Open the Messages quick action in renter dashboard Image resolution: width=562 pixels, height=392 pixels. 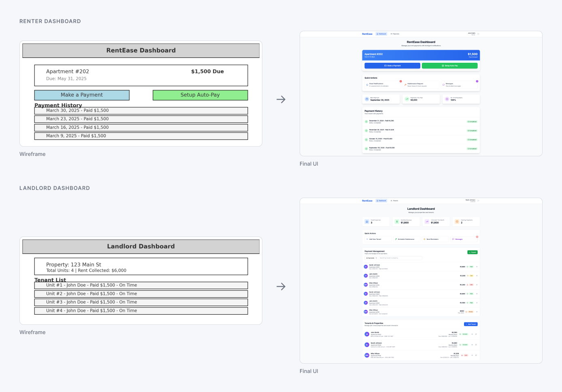point(460,85)
